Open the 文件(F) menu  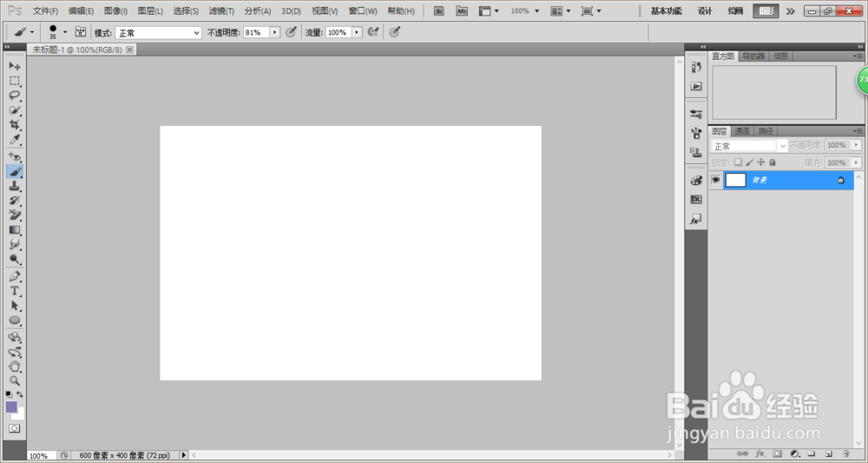[45, 11]
